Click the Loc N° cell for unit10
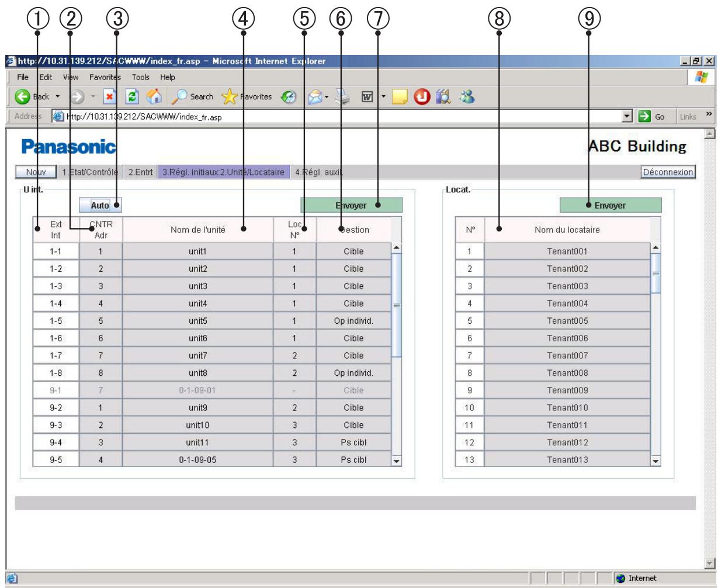The image size is (718, 588). coord(295,425)
